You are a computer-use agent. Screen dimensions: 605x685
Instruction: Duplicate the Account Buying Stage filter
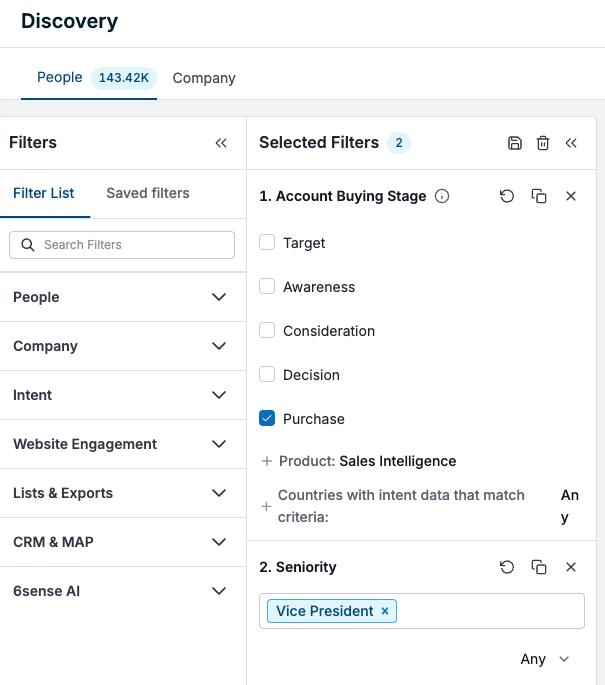pos(539,196)
